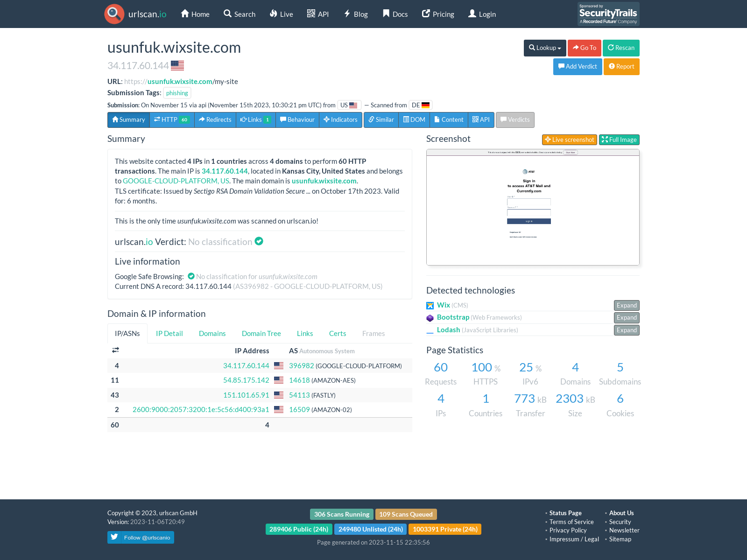747x560 pixels.
Task: Open IP 54.85.175.142 in the table
Action: tap(246, 380)
